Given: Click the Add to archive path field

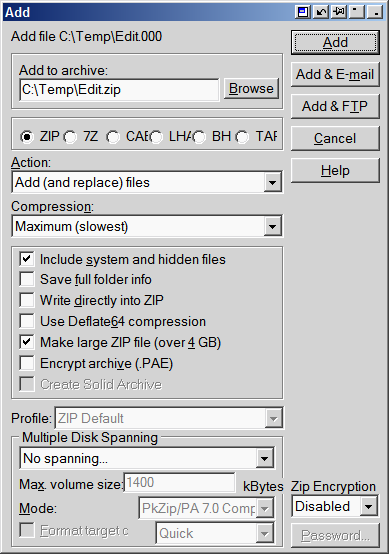Looking at the screenshot, I should coord(119,90).
